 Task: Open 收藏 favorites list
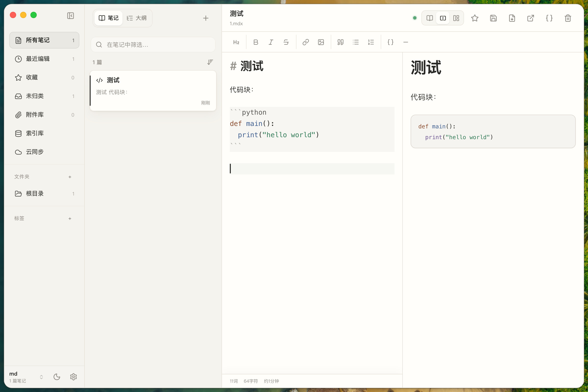(x=44, y=77)
